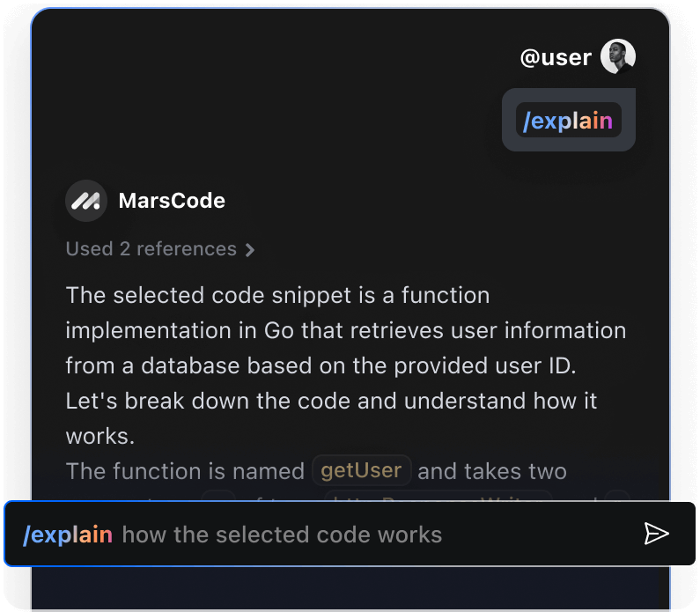
Task: Click the dark area below the input box
Action: pos(350,587)
